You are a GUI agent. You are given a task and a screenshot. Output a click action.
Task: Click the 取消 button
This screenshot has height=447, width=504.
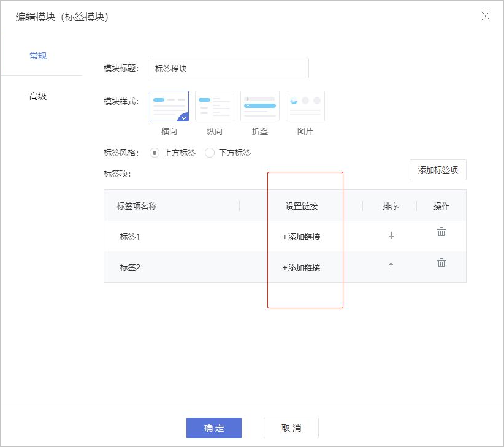click(291, 428)
